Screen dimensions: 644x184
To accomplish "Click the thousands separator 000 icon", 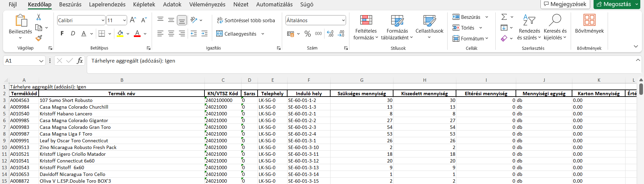I will (318, 34).
